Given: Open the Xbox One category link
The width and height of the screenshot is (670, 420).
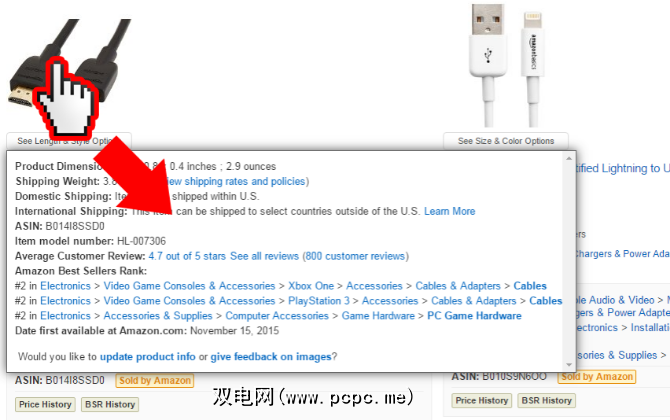Looking at the screenshot, I should (x=311, y=286).
